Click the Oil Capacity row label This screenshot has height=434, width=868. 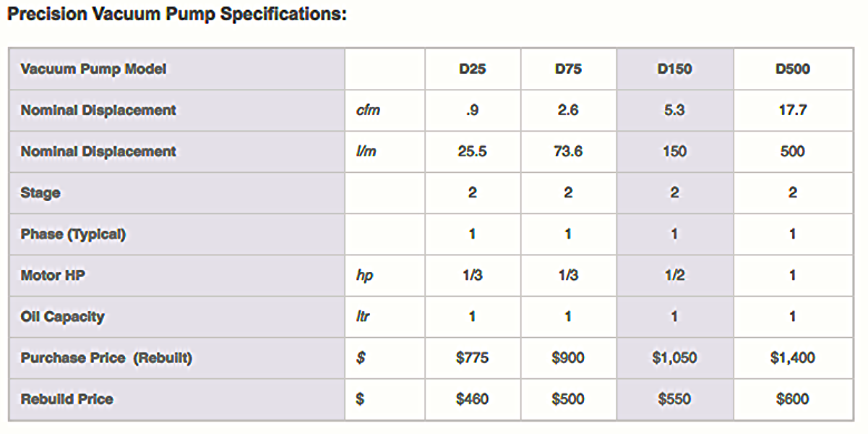point(62,317)
